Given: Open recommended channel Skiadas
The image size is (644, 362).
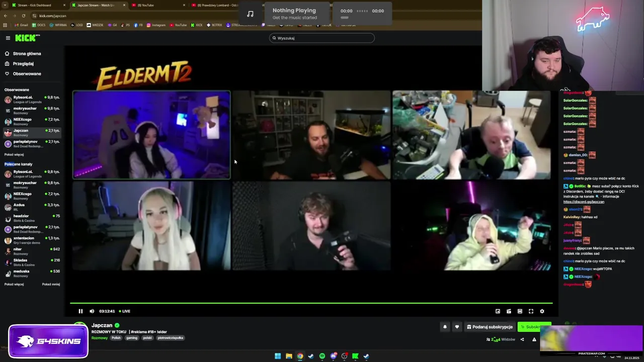Looking at the screenshot, I should [32, 262].
